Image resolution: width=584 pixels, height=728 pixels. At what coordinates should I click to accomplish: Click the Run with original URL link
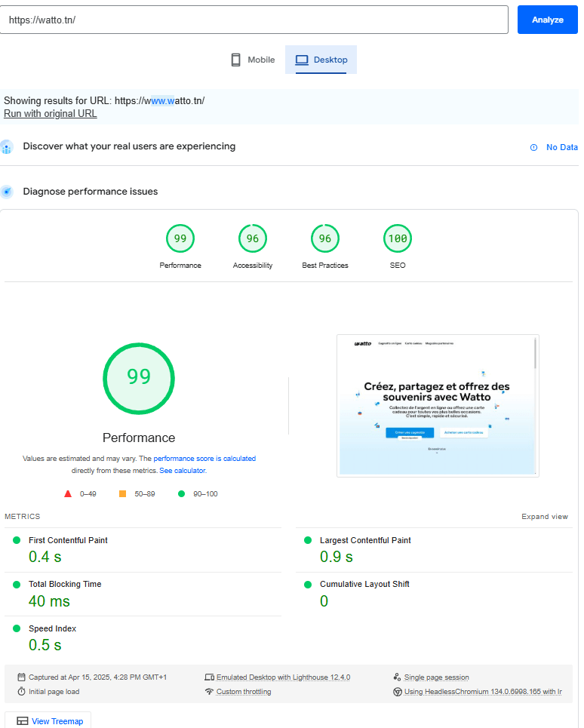click(x=51, y=113)
